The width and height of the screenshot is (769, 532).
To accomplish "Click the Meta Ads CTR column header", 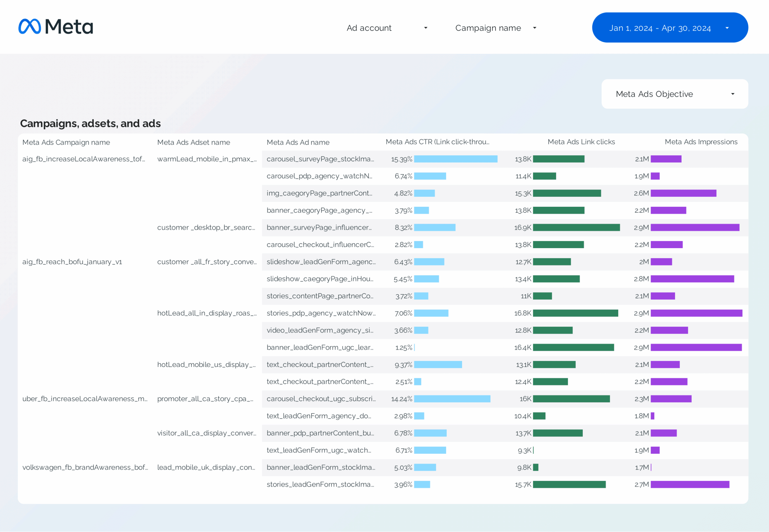I will click(437, 142).
